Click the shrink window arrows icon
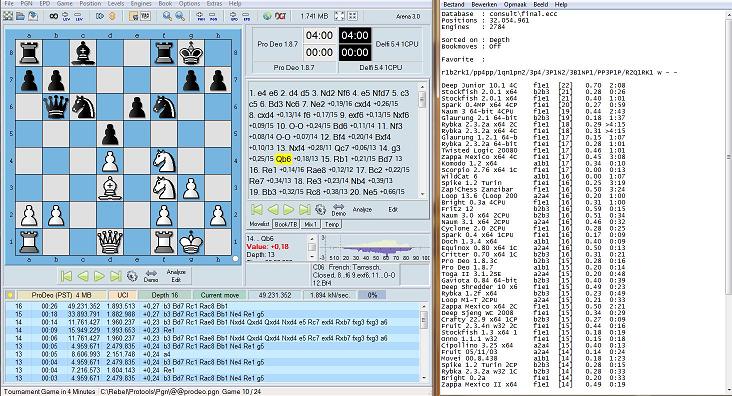732x396 pixels. pos(352,16)
